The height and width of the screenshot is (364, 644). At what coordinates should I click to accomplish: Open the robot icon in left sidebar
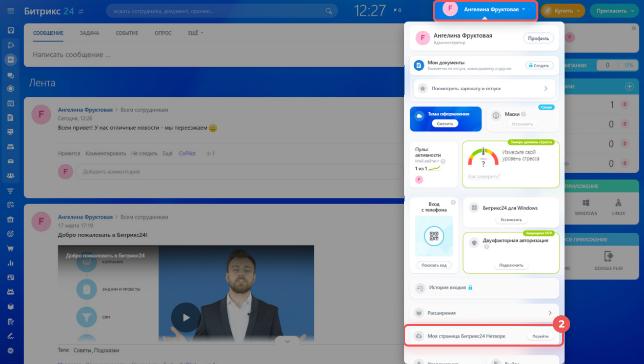point(10,292)
